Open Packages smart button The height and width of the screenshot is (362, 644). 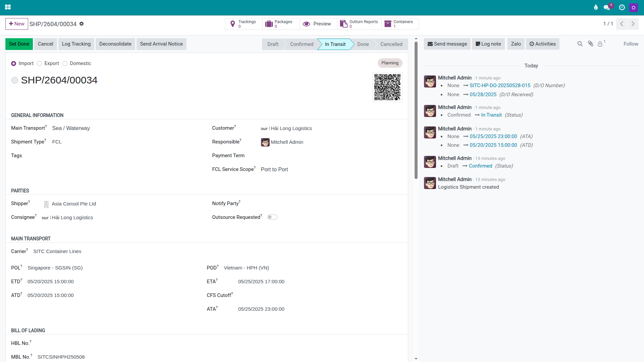tap(281, 24)
